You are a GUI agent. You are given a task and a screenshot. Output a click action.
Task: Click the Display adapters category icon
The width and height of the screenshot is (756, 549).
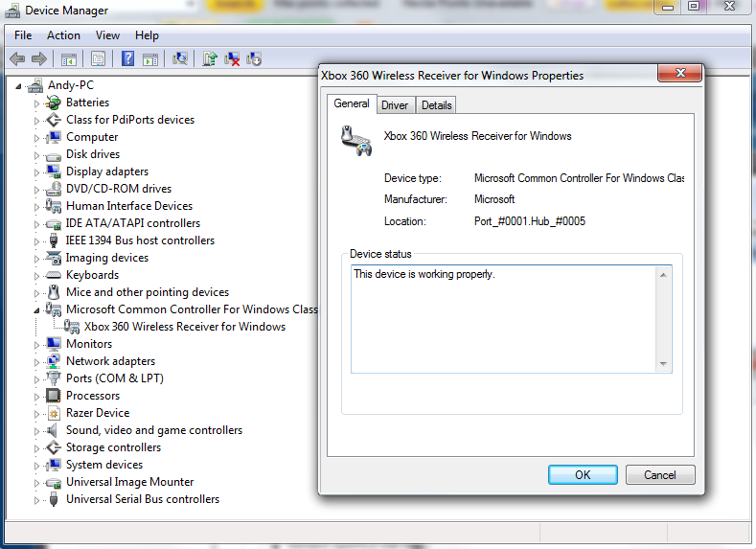click(53, 172)
